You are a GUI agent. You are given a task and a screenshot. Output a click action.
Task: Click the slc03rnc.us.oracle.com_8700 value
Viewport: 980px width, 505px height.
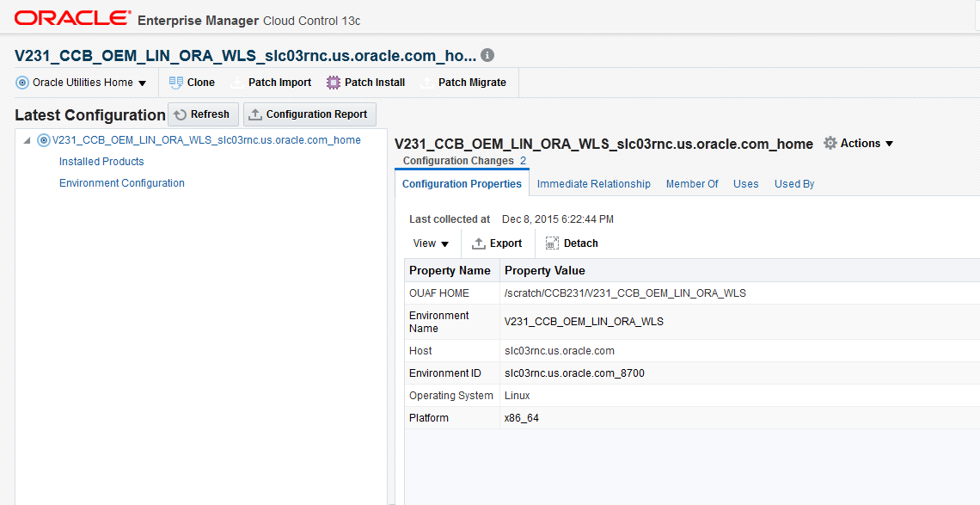pyautogui.click(x=574, y=373)
